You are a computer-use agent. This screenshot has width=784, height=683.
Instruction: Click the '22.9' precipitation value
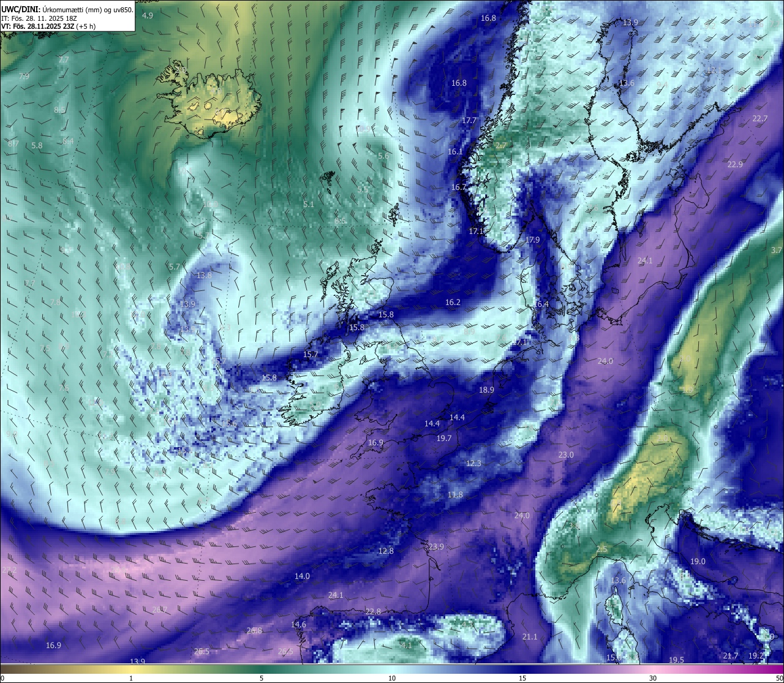[x=735, y=164]
